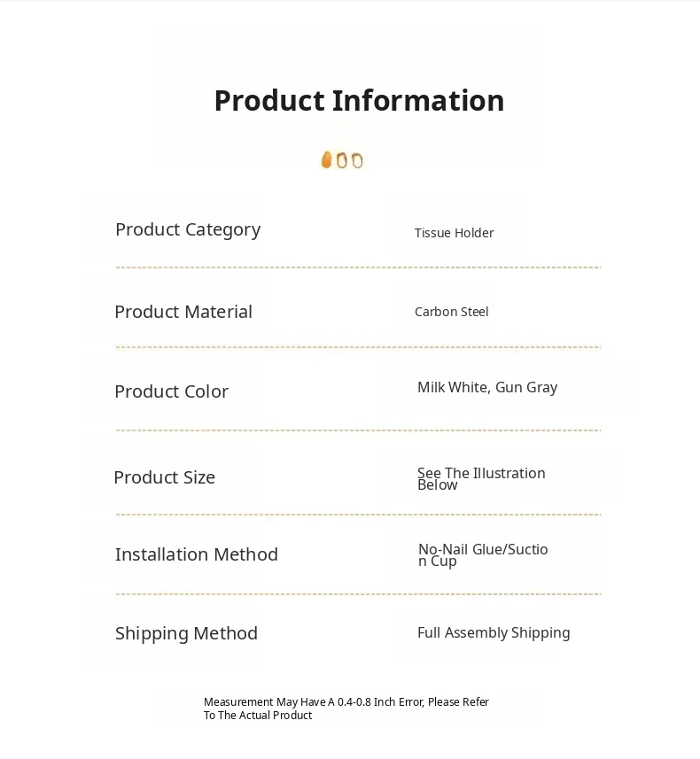Screen dimensions: 700x759
Task: Click the Milk White, Gun Gray text
Action: [x=487, y=387]
